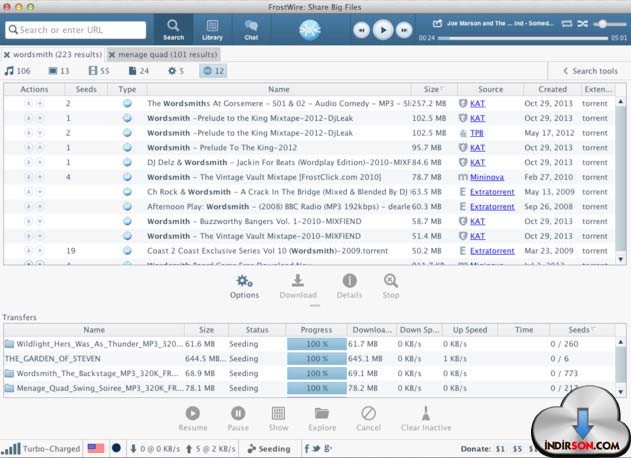The width and height of the screenshot is (631, 458).
Task: Sort transfers by Seeds column
Action: [582, 330]
